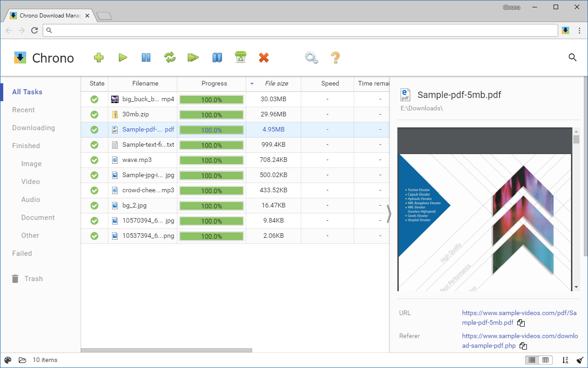Select the Video category in sidebar
Viewport: 588px width, 368px height.
click(x=30, y=182)
